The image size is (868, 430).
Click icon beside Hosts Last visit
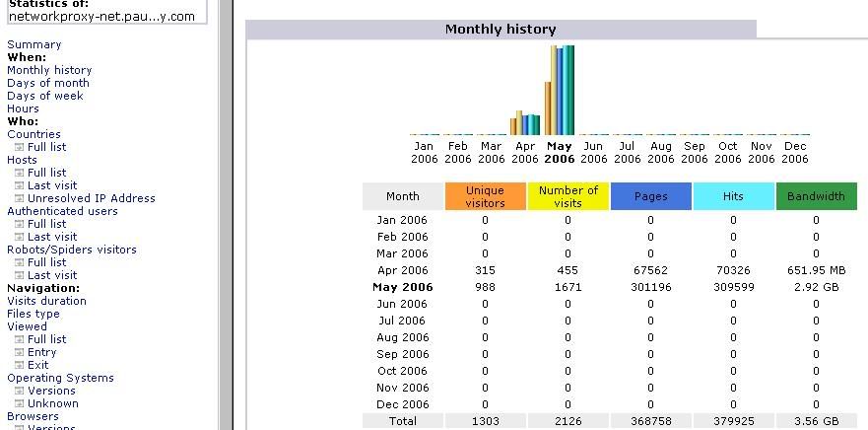pos(19,185)
